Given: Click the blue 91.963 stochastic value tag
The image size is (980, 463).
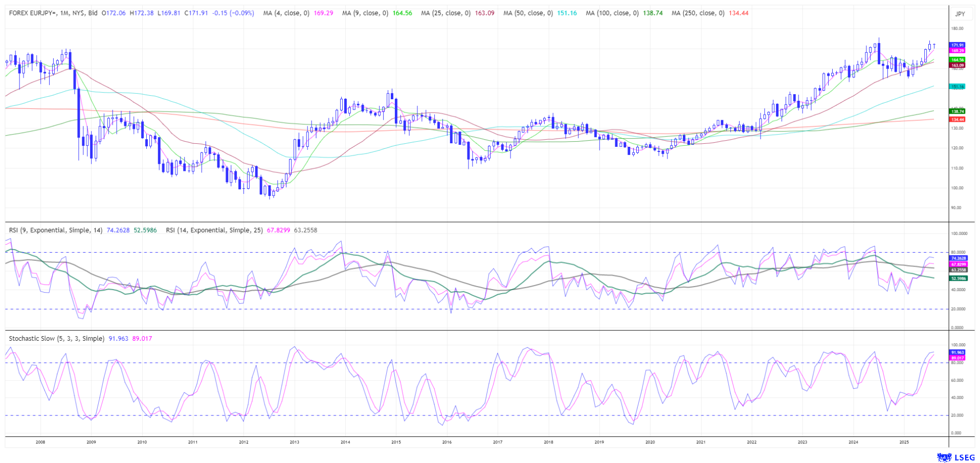Looking at the screenshot, I should click(x=957, y=352).
